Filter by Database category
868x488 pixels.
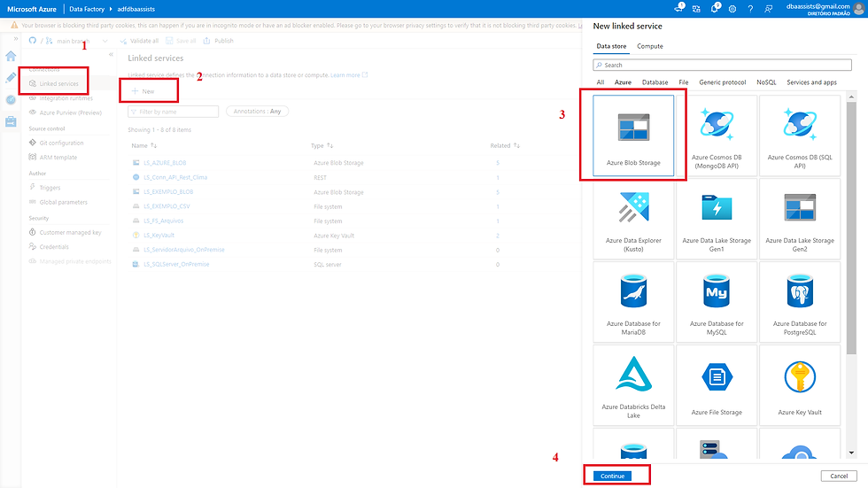(x=655, y=82)
